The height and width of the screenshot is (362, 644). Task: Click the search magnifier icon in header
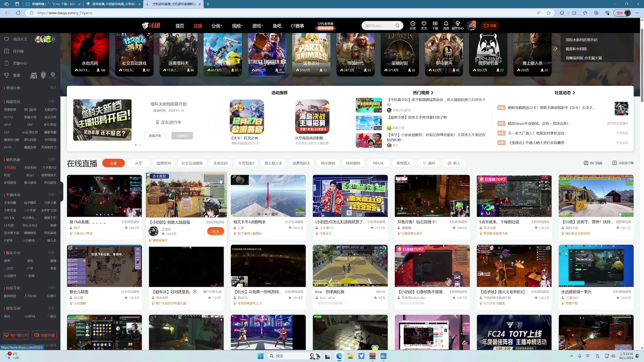[x=397, y=25]
